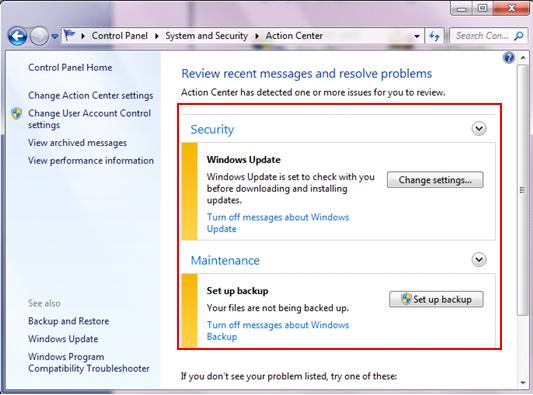Click the Action Center flag icon in address bar
Viewport: 533px width, 395px height.
[69, 35]
